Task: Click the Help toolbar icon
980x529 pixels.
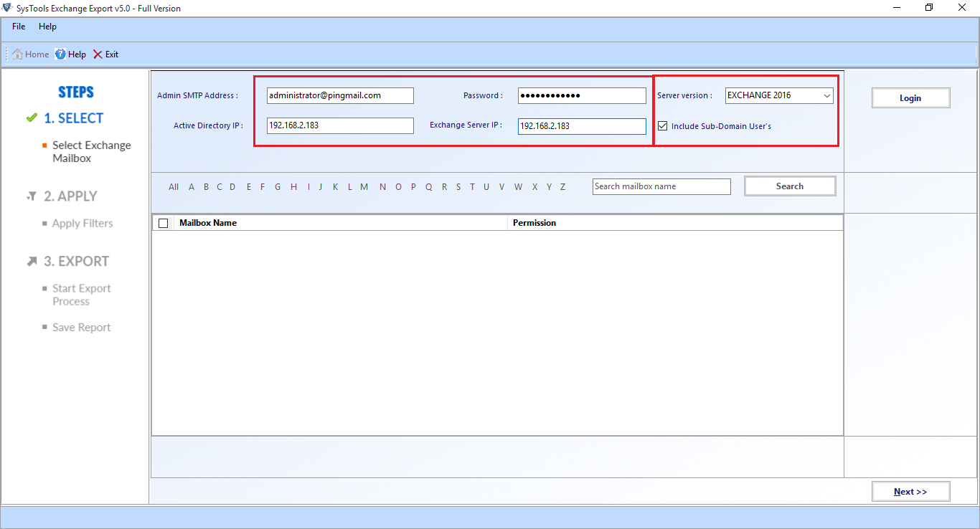Action: [x=60, y=54]
